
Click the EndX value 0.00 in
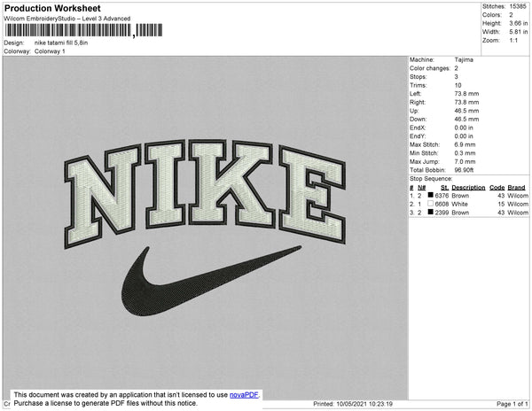click(x=464, y=128)
